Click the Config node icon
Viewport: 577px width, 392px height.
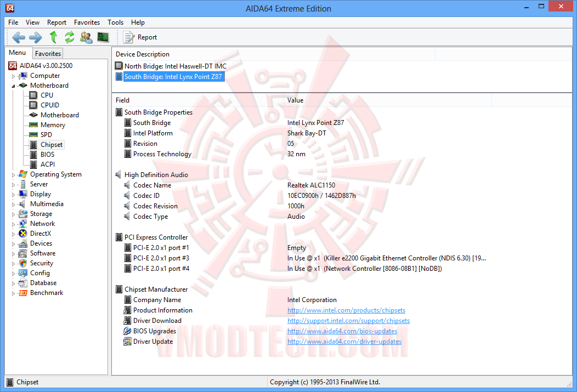[23, 273]
